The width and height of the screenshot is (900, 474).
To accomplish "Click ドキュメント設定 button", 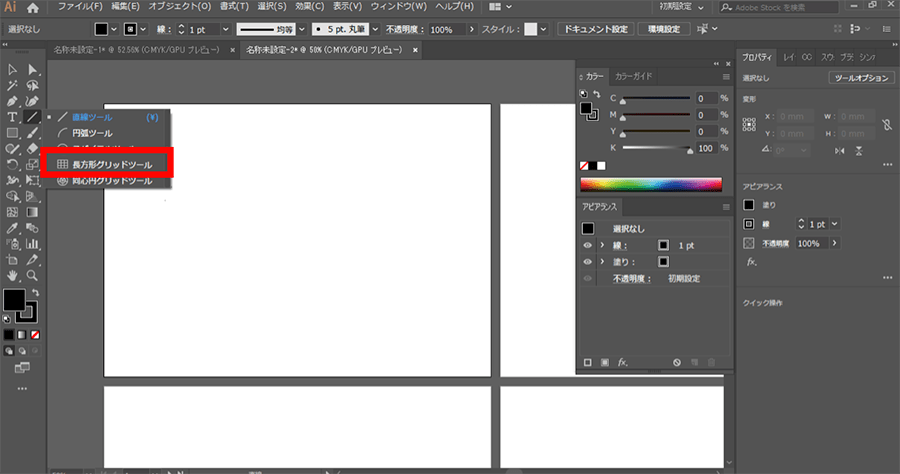I will [596, 29].
